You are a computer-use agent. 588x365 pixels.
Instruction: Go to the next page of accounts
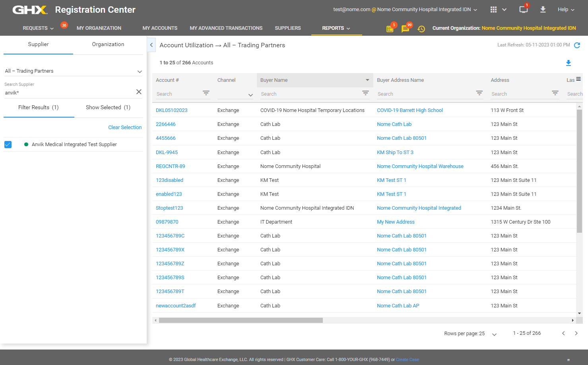click(x=576, y=333)
